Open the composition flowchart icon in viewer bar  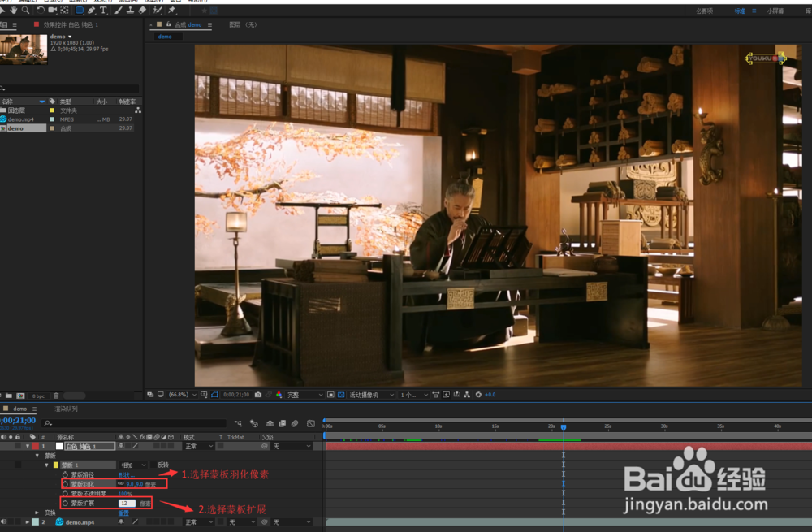click(467, 395)
